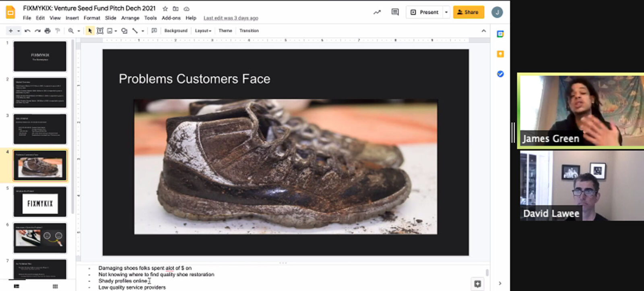The width and height of the screenshot is (644, 291).
Task: Select slide 6 thumbnail
Action: [40, 238]
